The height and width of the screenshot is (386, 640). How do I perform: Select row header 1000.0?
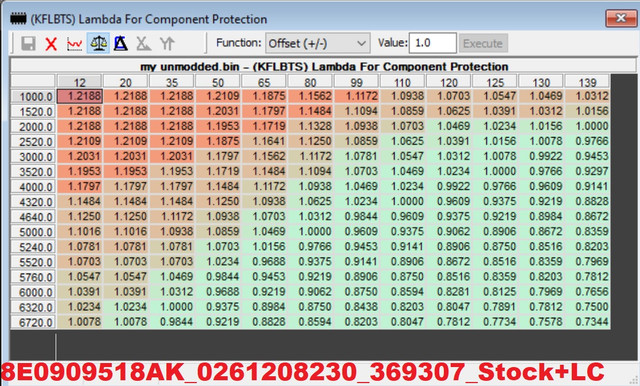33,97
